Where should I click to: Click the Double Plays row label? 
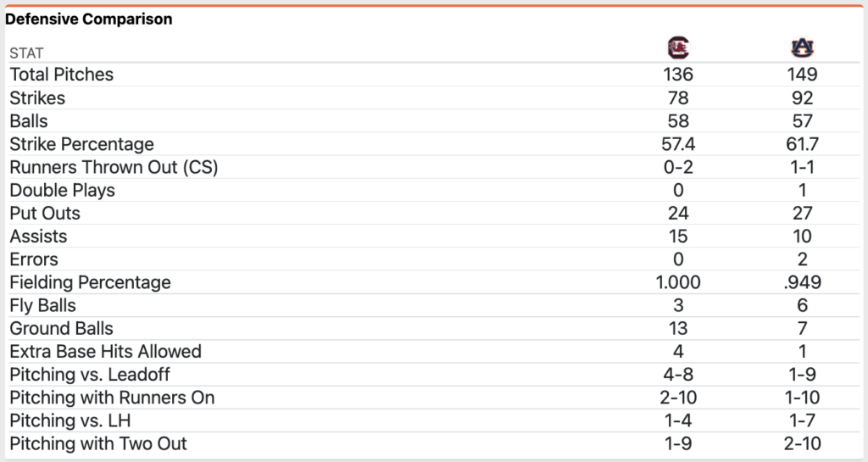pyautogui.click(x=62, y=190)
